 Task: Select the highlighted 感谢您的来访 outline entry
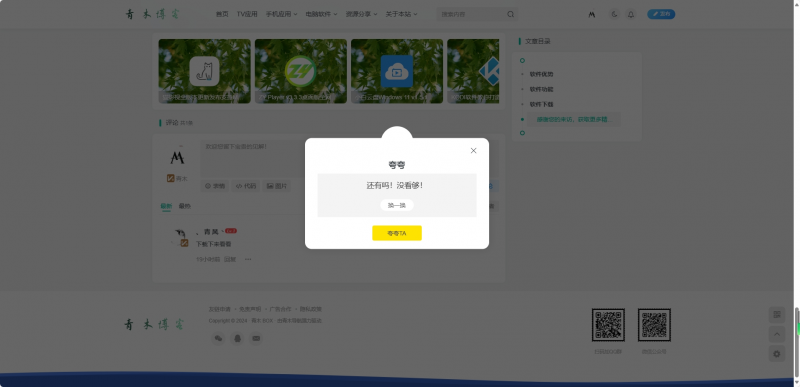click(573, 119)
